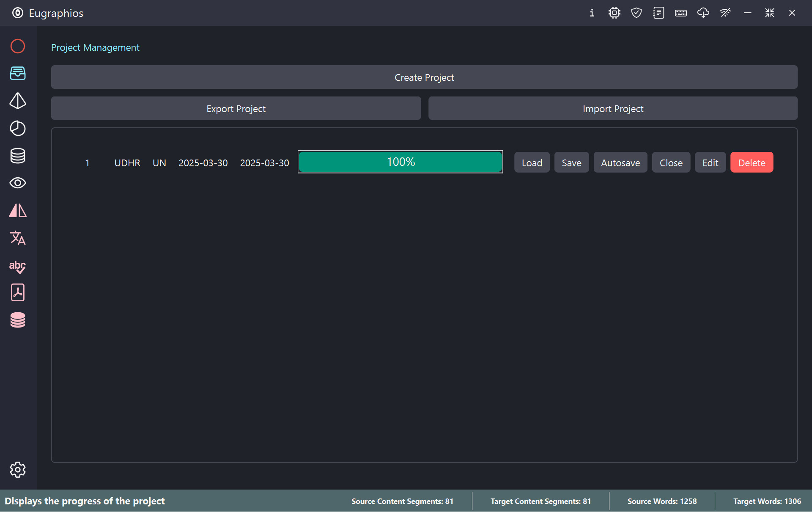Open the translate language icon
812x512 pixels.
18,238
